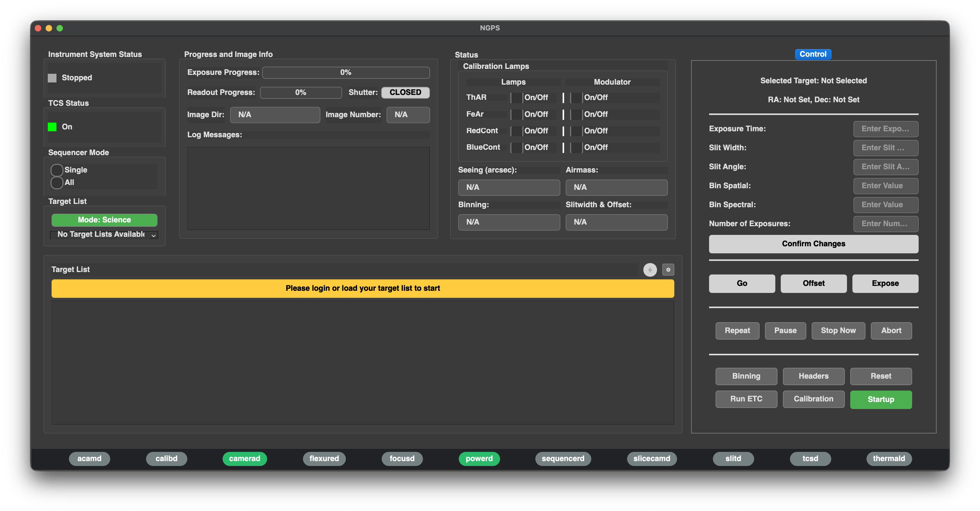This screenshot has width=980, height=511.
Task: Click the focusd daemon status pill
Action: [x=402, y=459]
